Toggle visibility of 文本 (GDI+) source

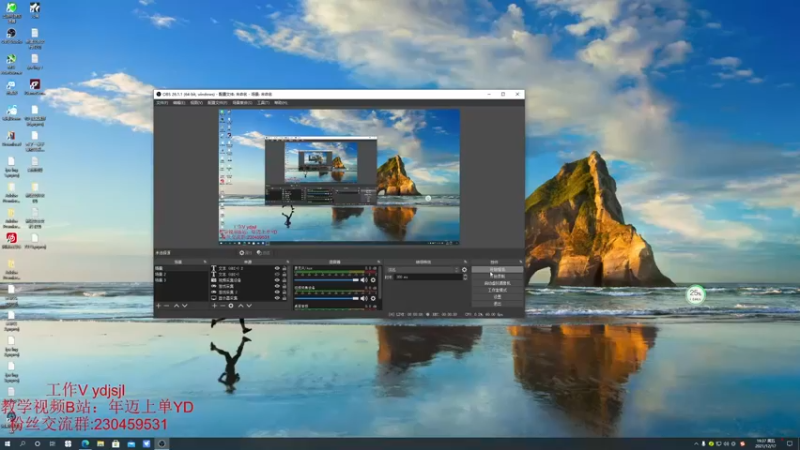277,274
